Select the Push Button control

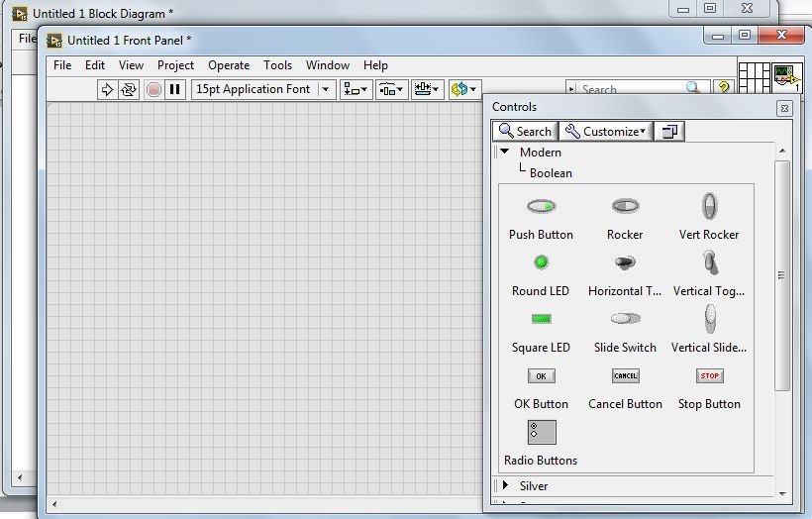541,218
